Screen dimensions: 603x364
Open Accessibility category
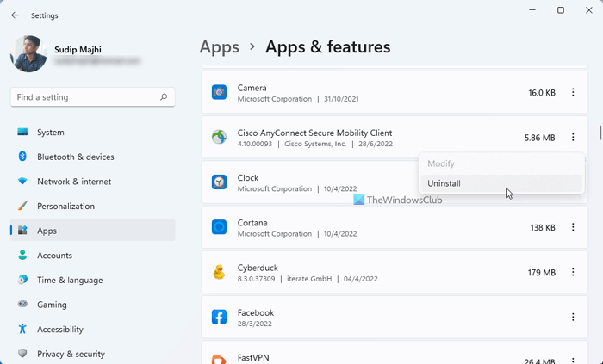tap(93, 329)
